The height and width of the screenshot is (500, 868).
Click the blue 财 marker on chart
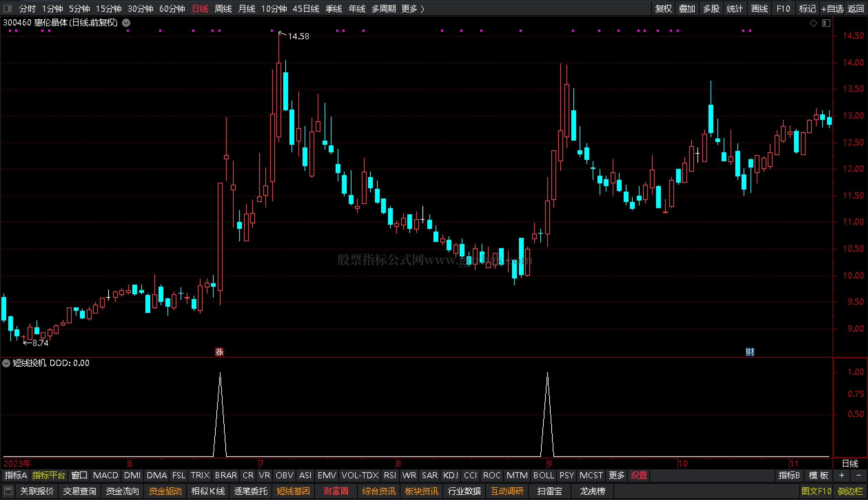(750, 352)
